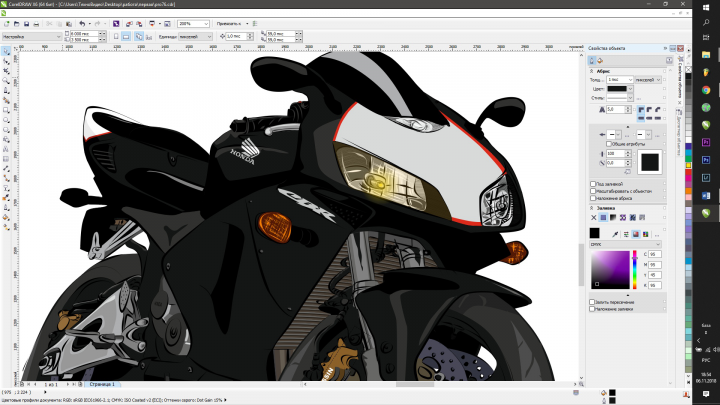This screenshot has height=405, width=720.
Task: Enable the Наложение заливки checkbox
Action: [x=592, y=309]
